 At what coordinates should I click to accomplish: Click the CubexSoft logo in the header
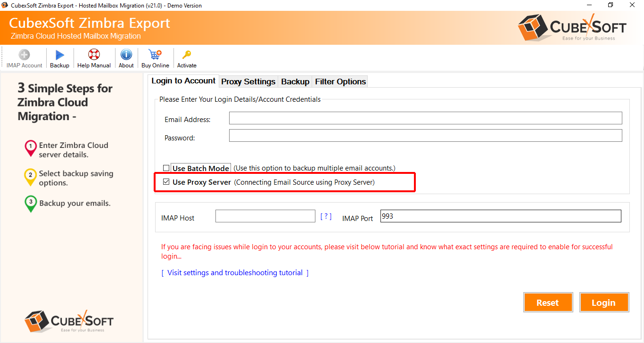pos(572,27)
